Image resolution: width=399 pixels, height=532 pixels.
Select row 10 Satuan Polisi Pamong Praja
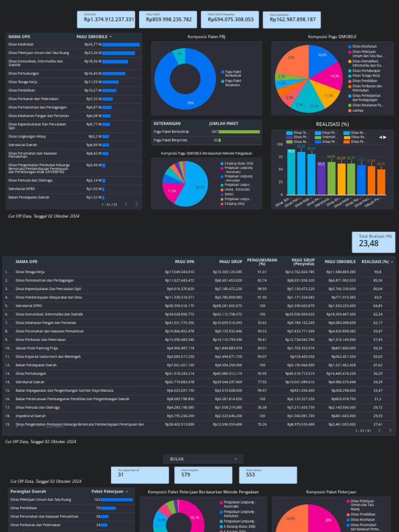[199, 348]
